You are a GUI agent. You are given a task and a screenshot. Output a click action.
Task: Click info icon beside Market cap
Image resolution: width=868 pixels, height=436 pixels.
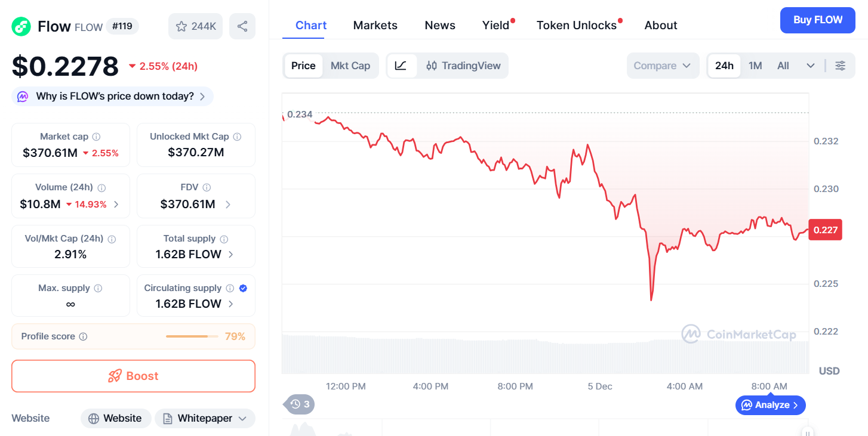pyautogui.click(x=96, y=137)
